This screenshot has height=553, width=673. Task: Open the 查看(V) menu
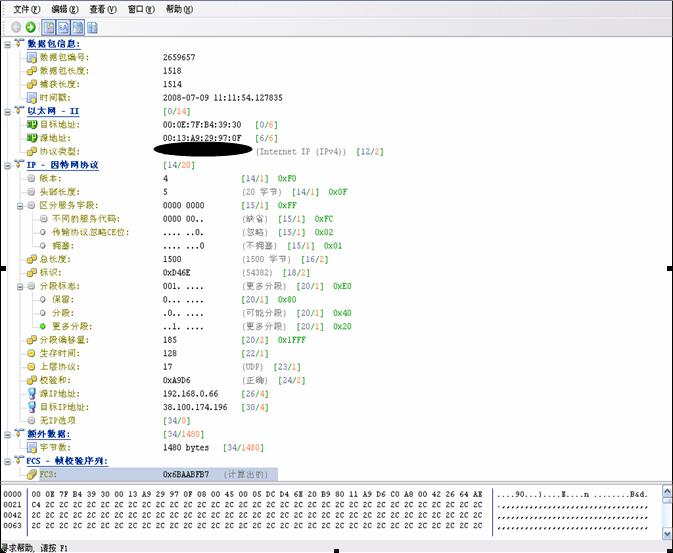coord(103,9)
